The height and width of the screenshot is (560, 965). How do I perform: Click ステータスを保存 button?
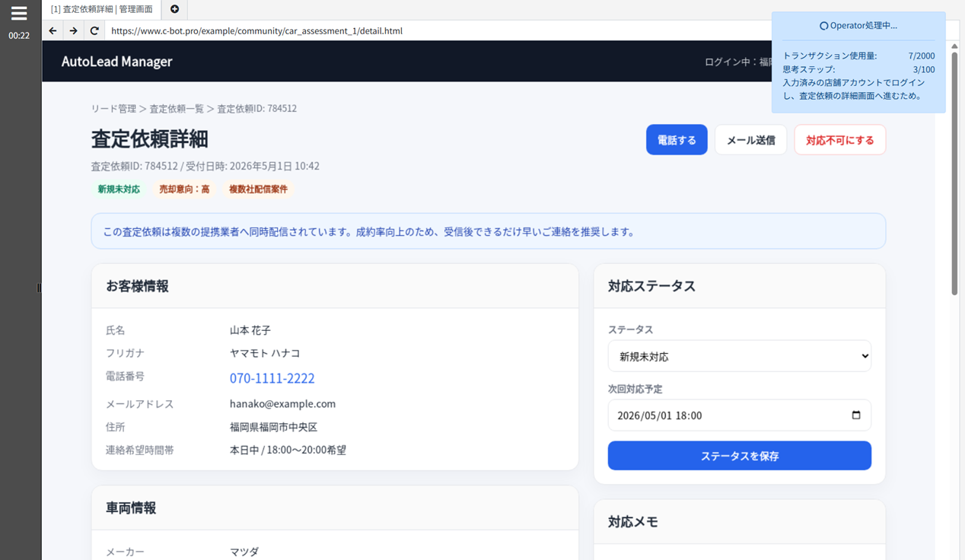[739, 456]
